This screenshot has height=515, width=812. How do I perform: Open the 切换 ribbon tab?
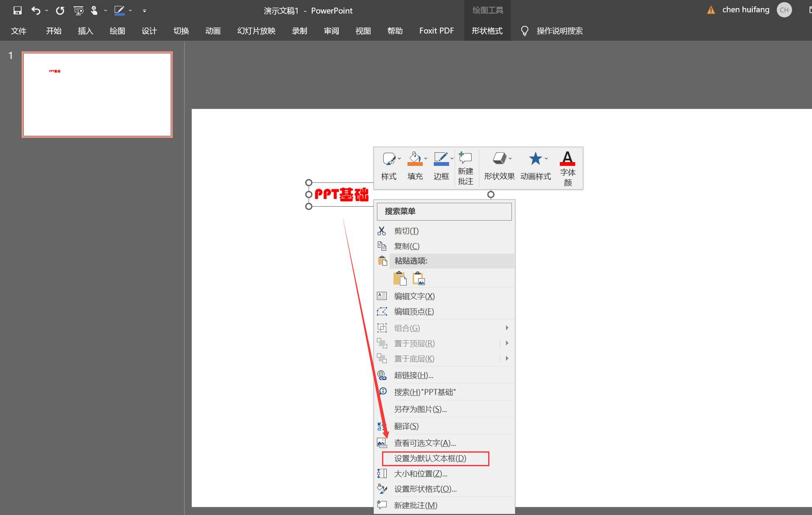coord(181,31)
